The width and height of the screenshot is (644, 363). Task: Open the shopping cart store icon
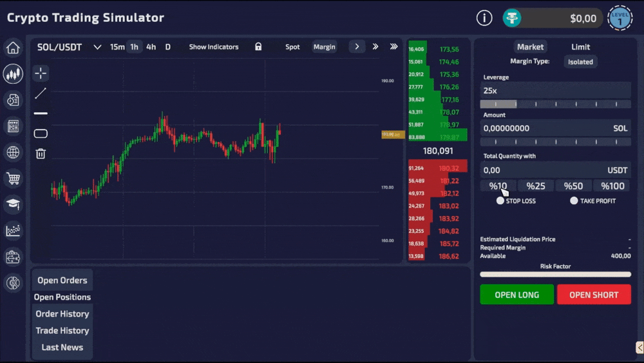(13, 179)
